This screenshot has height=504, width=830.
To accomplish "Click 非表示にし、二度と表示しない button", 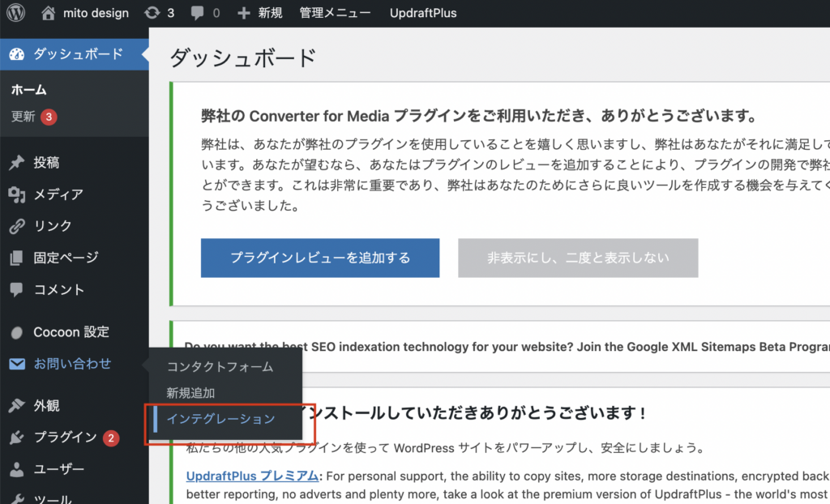I will [578, 258].
